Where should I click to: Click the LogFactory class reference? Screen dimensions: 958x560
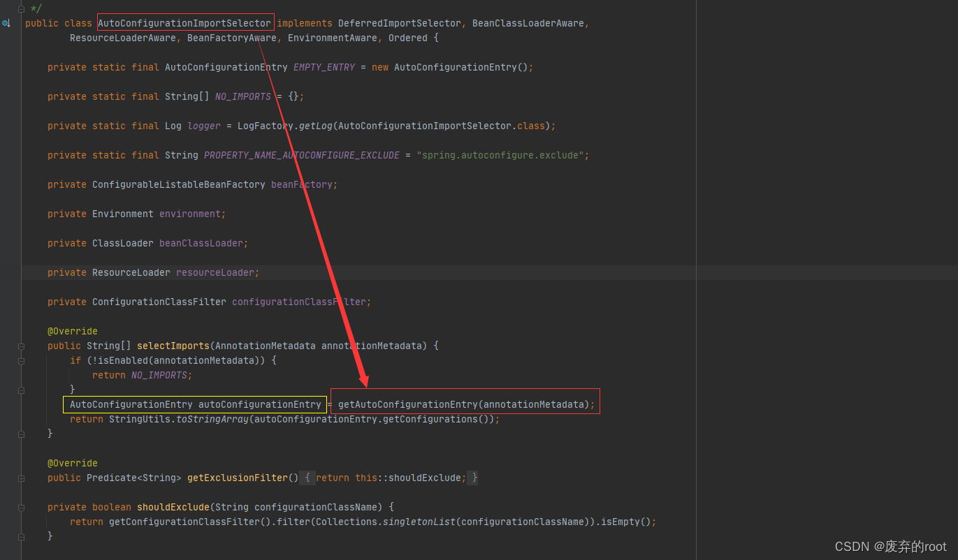[266, 126]
